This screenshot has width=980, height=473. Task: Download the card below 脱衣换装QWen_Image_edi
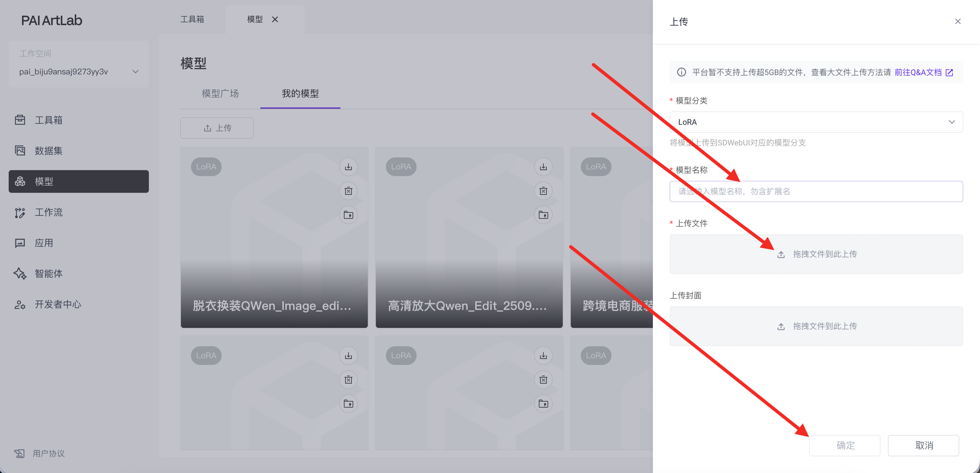point(348,356)
